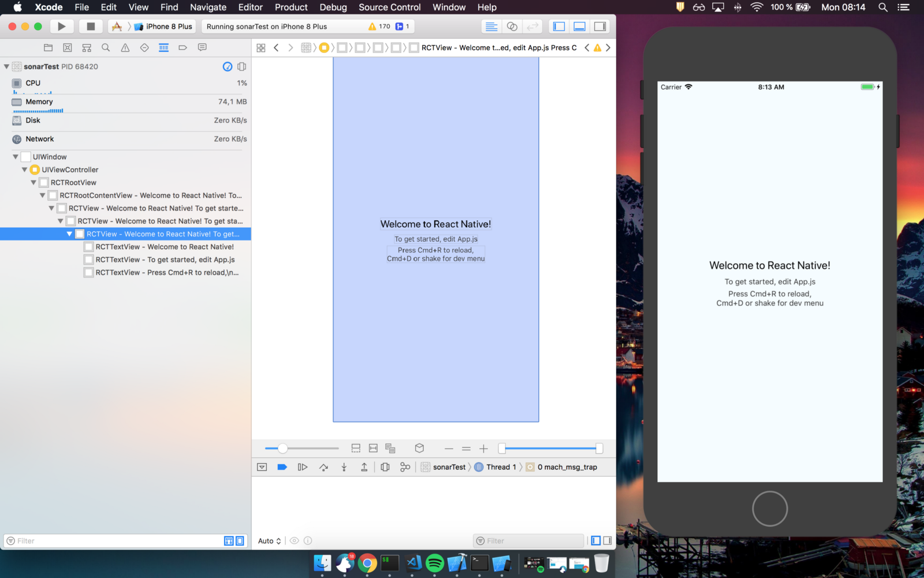This screenshot has height=578, width=924.
Task: Open the Issue navigator warning triangle
Action: pos(125,47)
